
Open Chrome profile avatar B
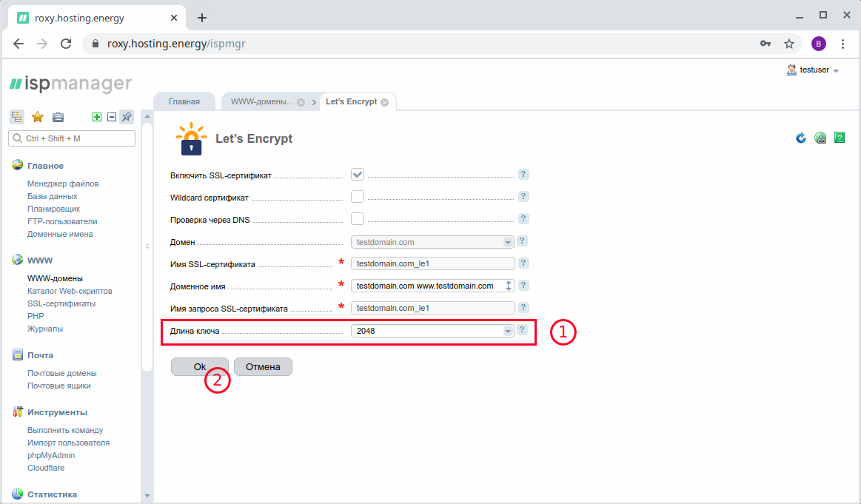[x=819, y=44]
